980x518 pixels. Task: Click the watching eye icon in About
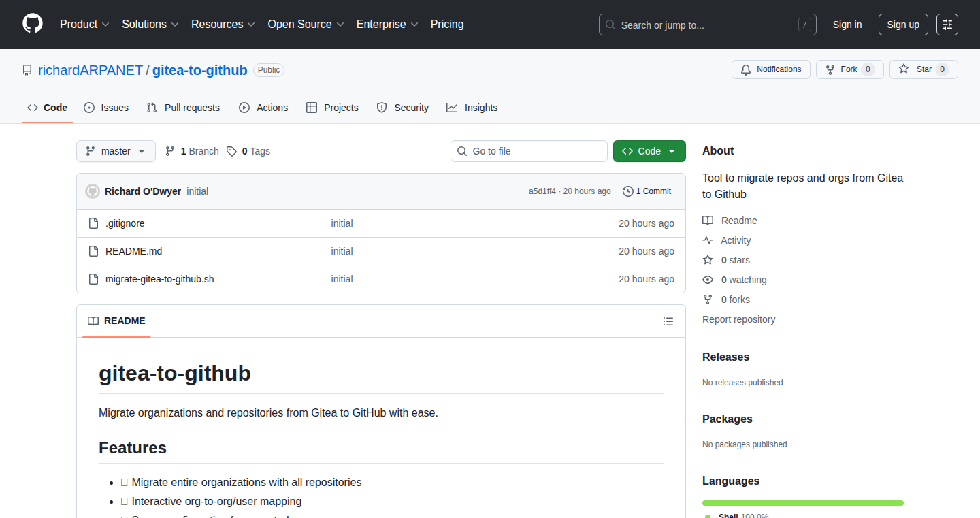click(708, 280)
